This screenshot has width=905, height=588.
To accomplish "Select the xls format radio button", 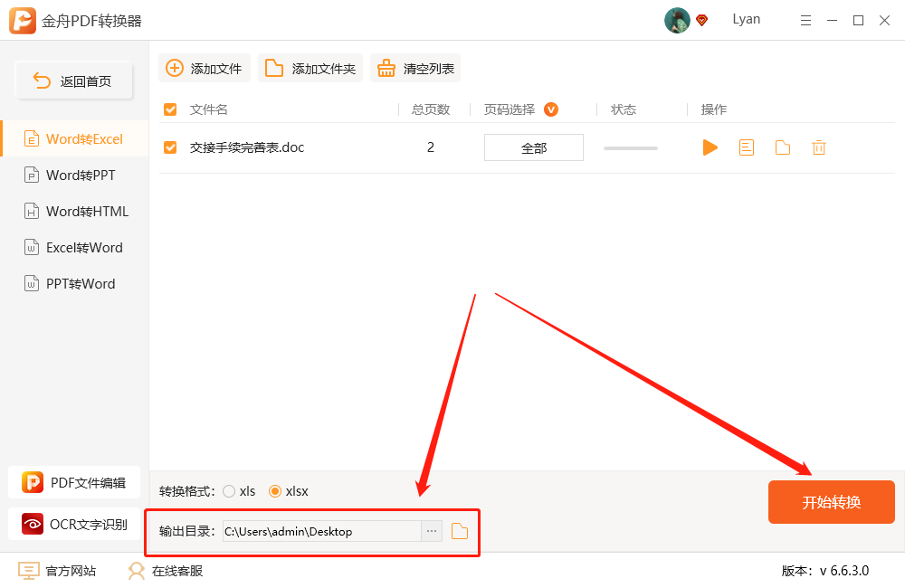I will click(x=229, y=491).
